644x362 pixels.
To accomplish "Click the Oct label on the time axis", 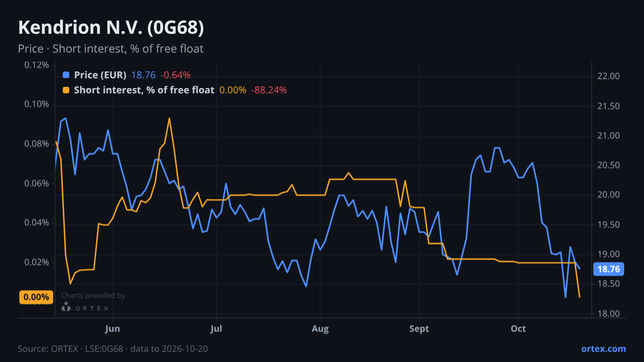I will [518, 328].
